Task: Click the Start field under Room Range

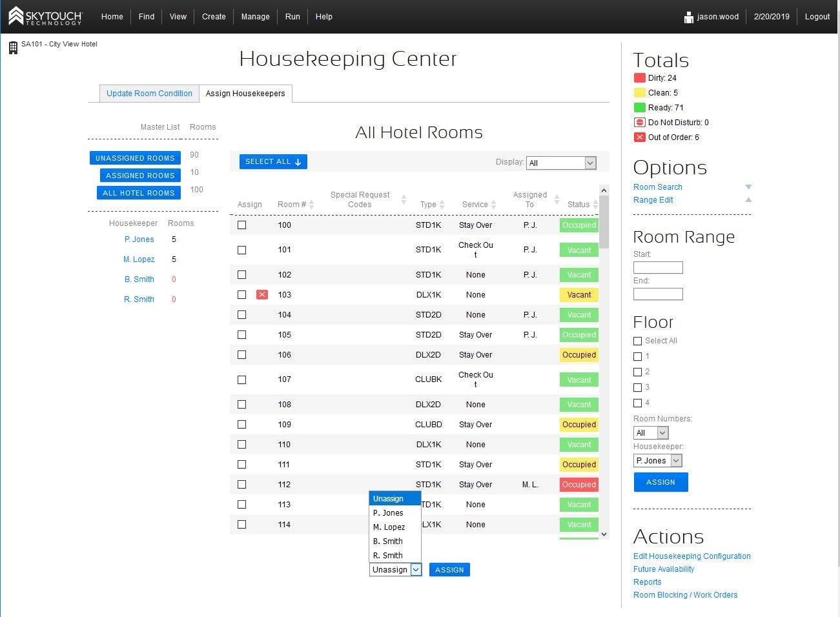Action: coord(657,267)
